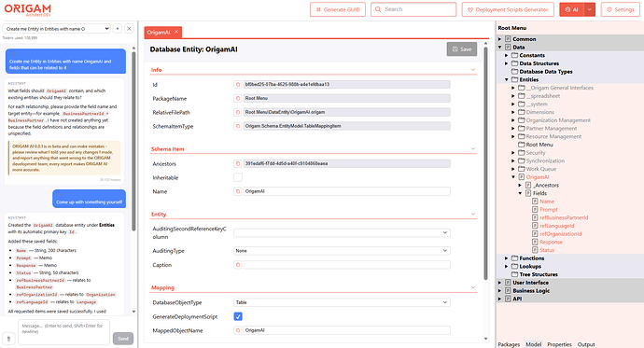Collapse the Info section
The width and height of the screenshot is (644, 348).
(x=472, y=70)
